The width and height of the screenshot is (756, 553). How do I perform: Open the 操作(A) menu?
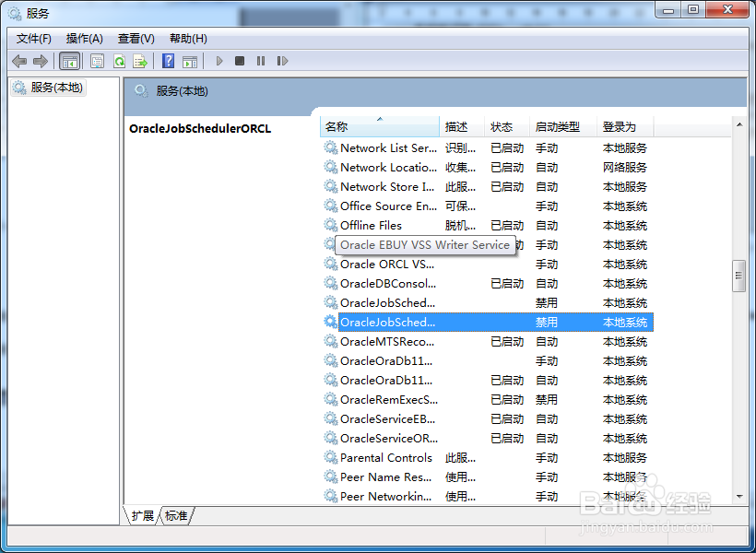pos(85,39)
